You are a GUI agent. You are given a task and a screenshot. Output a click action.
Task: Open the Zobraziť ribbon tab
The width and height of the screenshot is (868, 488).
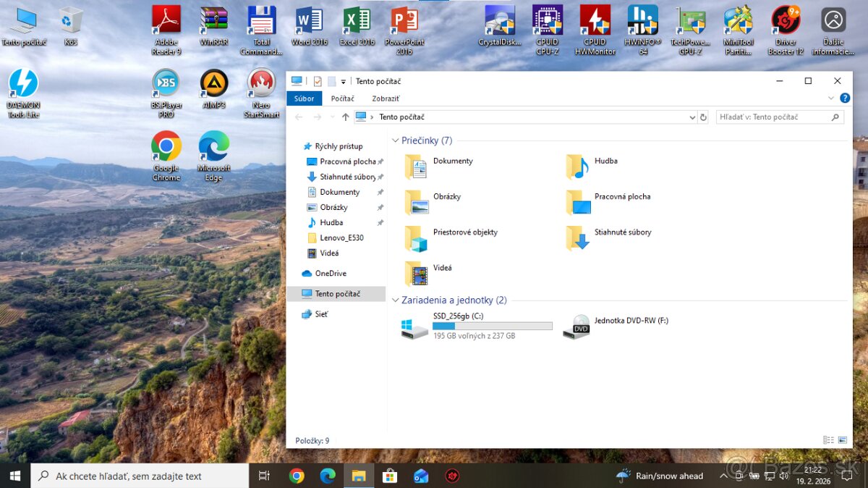pyautogui.click(x=385, y=98)
